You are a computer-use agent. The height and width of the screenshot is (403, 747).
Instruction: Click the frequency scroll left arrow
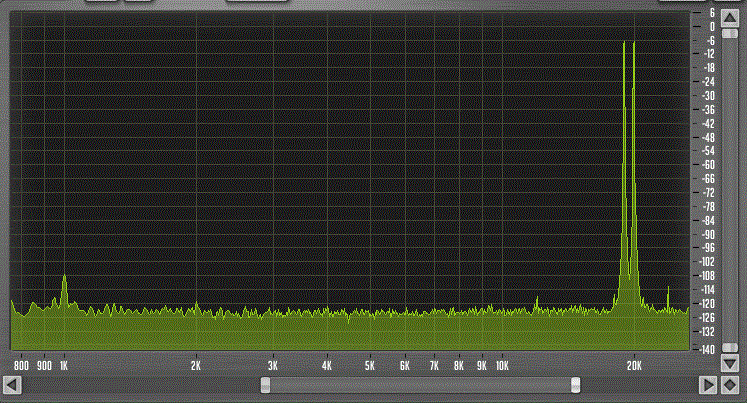tap(12, 385)
